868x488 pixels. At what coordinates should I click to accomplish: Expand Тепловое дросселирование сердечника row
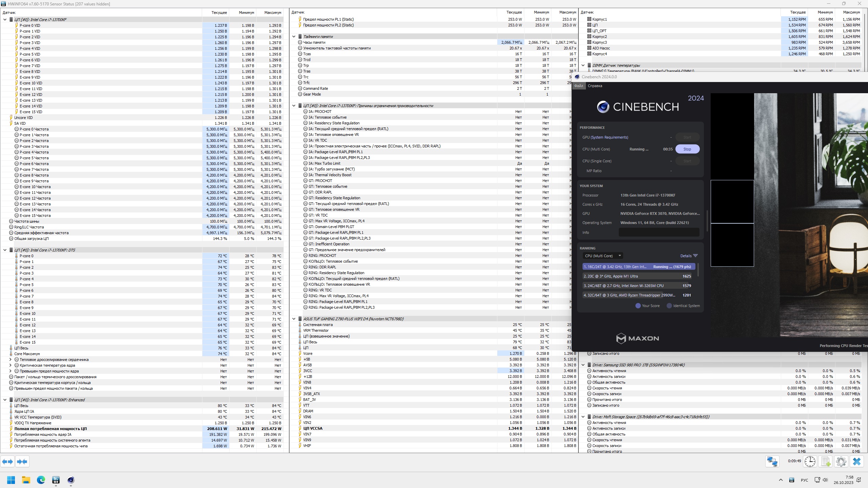[10, 360]
